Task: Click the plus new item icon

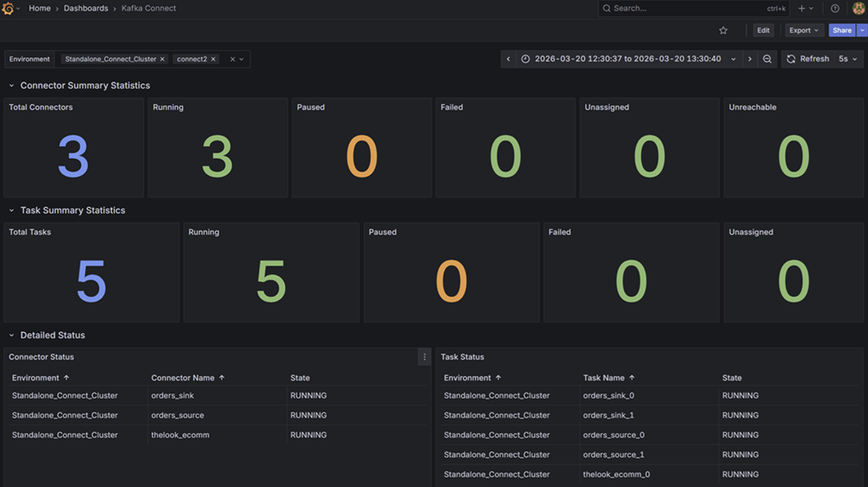Action: pyautogui.click(x=802, y=8)
